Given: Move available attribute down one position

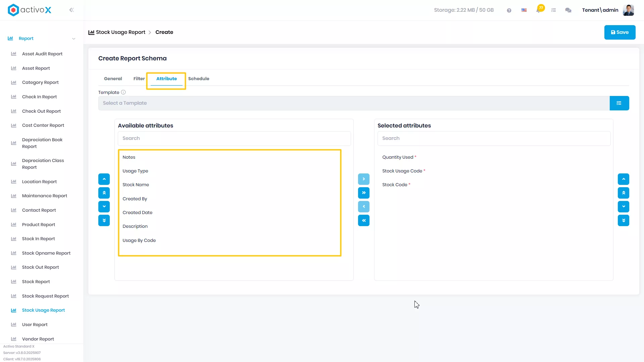Looking at the screenshot, I should click(x=104, y=207).
